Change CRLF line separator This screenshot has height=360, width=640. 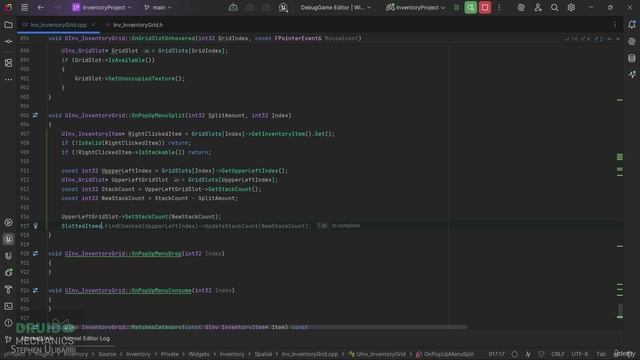tap(558, 354)
